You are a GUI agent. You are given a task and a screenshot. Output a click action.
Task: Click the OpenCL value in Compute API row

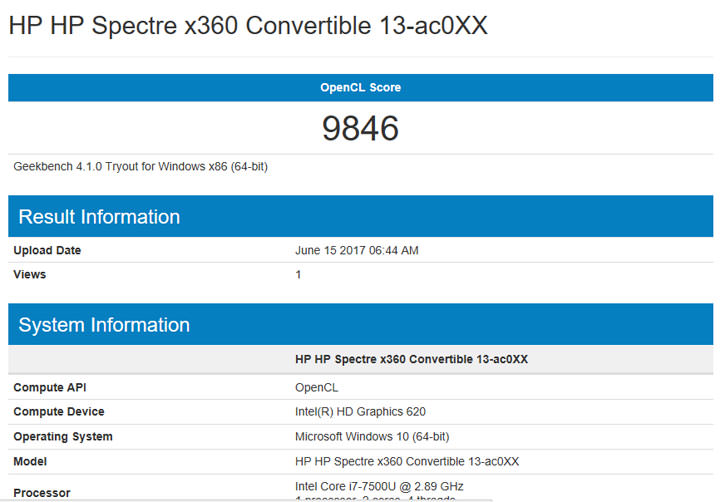pyautogui.click(x=319, y=387)
